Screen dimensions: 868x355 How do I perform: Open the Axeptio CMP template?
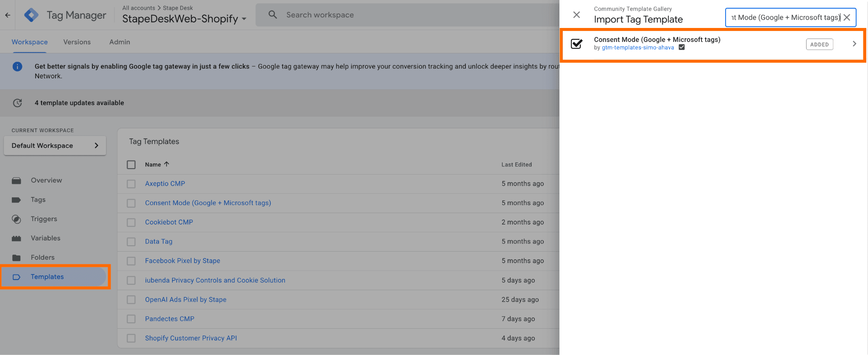click(165, 183)
